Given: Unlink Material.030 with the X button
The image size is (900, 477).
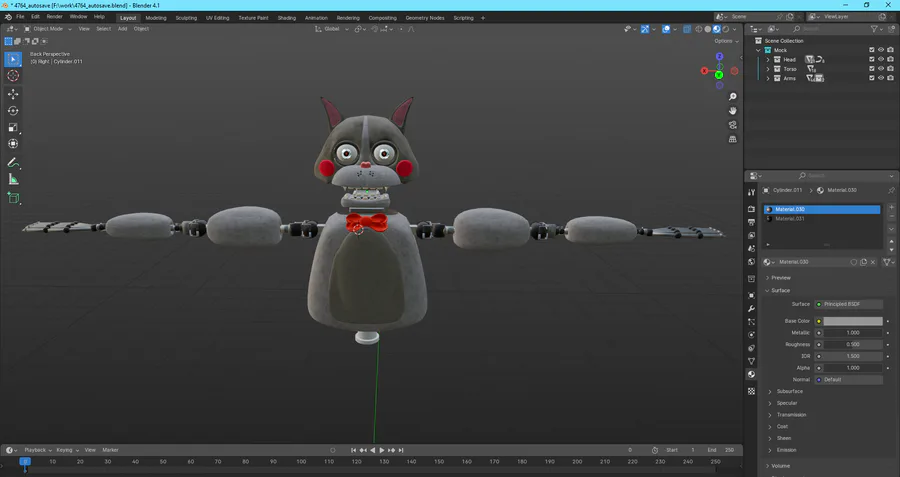Looking at the screenshot, I should click(x=873, y=262).
